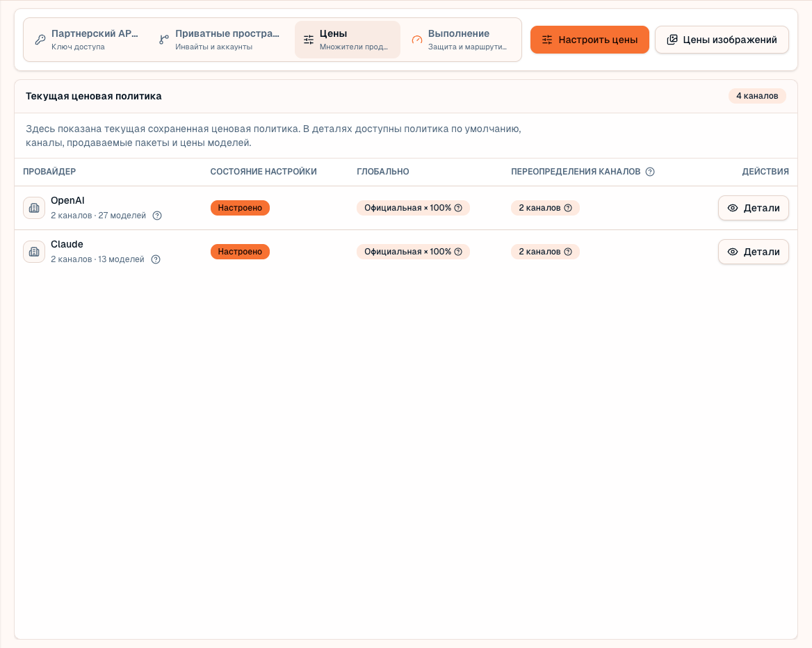The image size is (812, 648).
Task: Click the OpenAI provider building icon
Action: pos(34,208)
